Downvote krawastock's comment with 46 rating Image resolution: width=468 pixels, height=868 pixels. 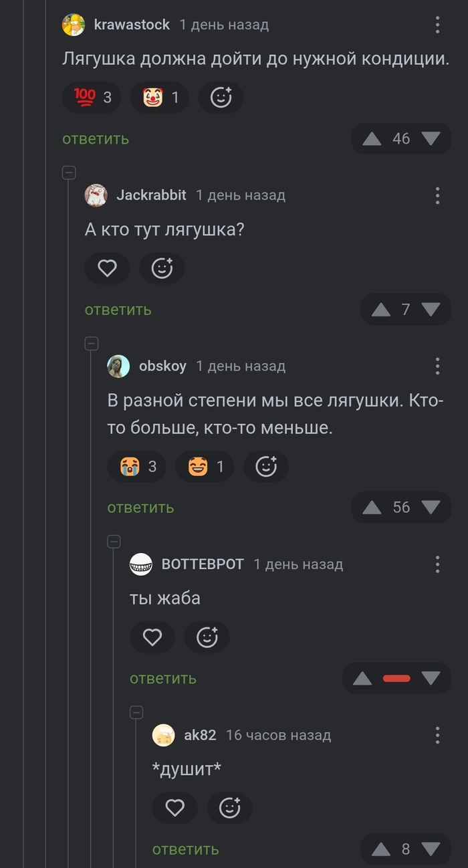click(431, 139)
